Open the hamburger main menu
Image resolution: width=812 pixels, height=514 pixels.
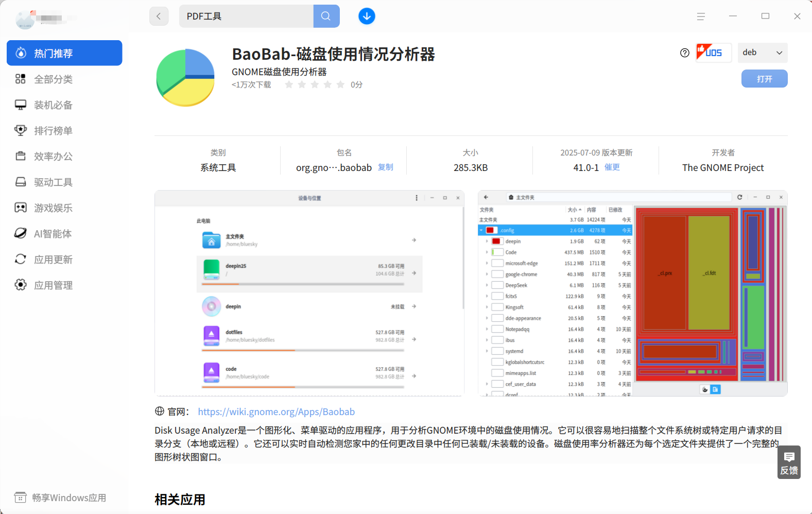(701, 16)
